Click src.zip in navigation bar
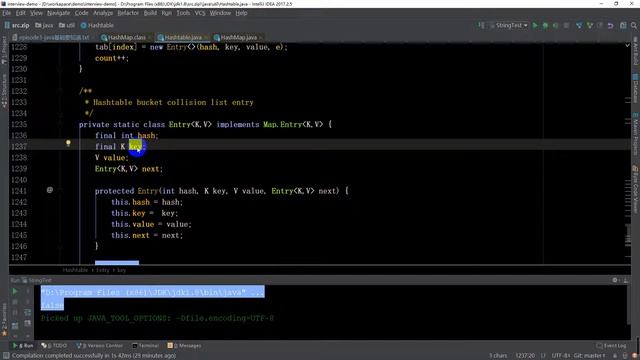This screenshot has height=360, width=640. pos(17,25)
